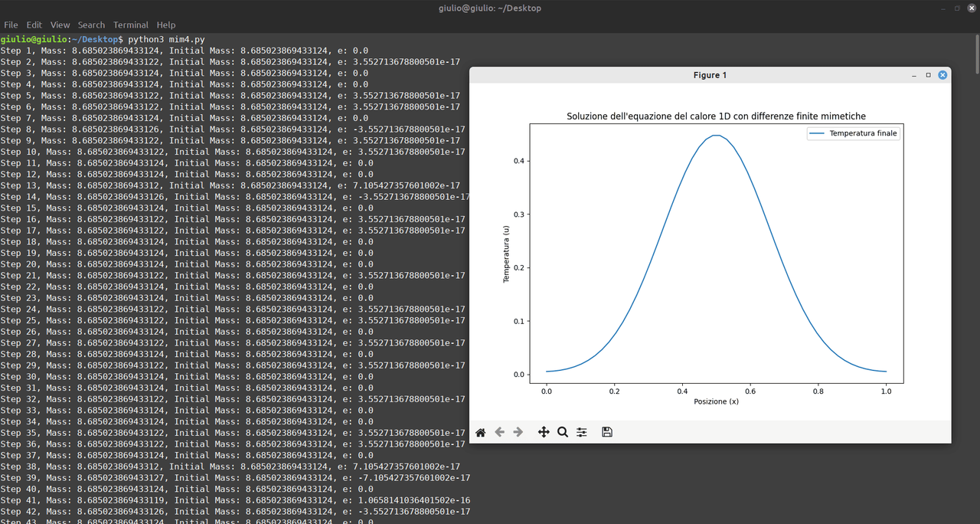Click the 0.4 y-axis tick label
This screenshot has width=980, height=524.
tap(518, 161)
